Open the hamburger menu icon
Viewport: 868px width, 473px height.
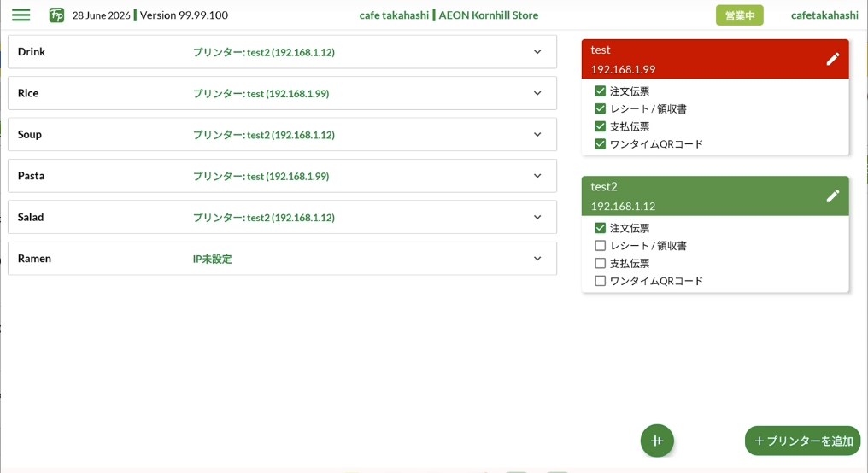pyautogui.click(x=21, y=15)
